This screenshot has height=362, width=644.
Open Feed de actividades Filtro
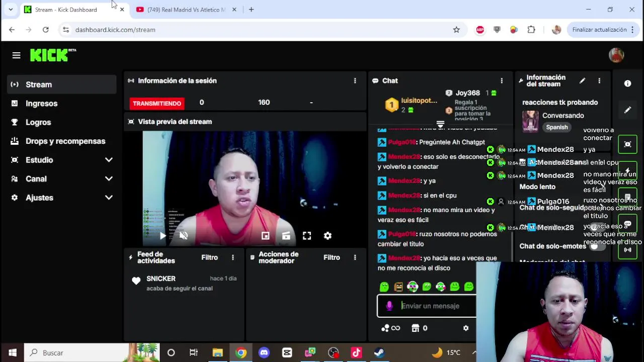[210, 257]
